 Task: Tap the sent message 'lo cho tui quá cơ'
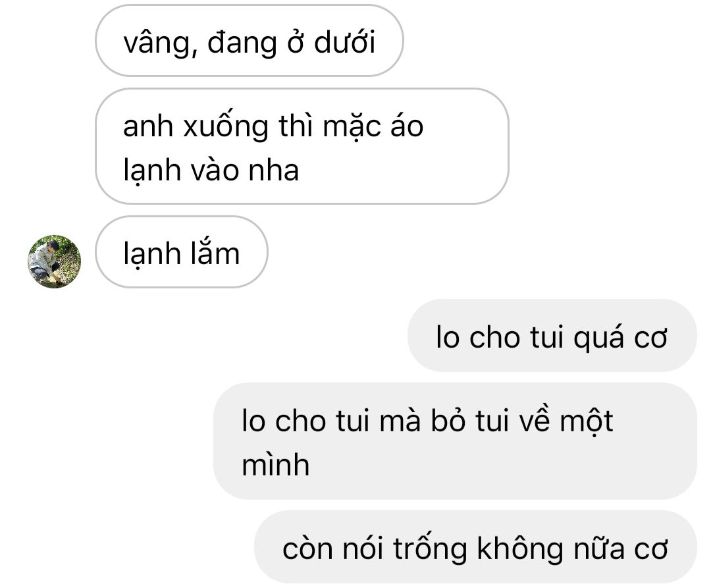coord(552,335)
